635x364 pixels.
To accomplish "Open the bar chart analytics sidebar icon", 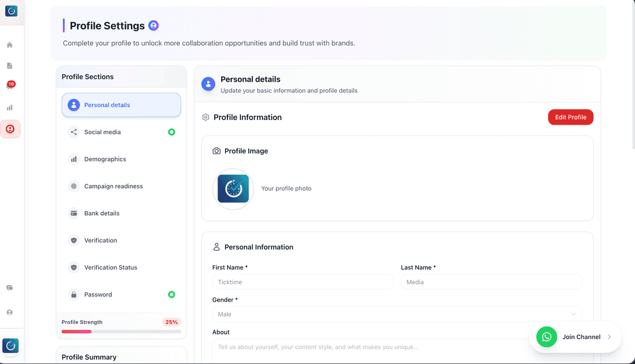I will (x=10, y=108).
